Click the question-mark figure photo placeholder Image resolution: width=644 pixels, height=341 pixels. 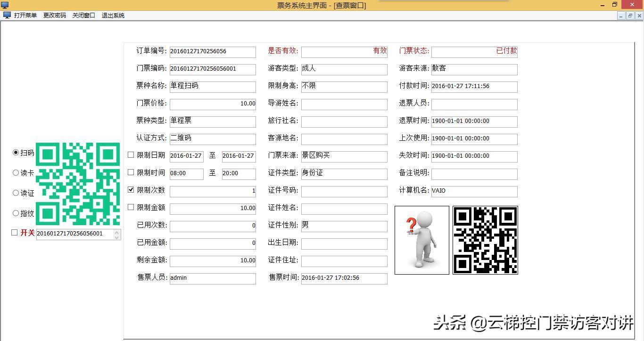pos(422,240)
